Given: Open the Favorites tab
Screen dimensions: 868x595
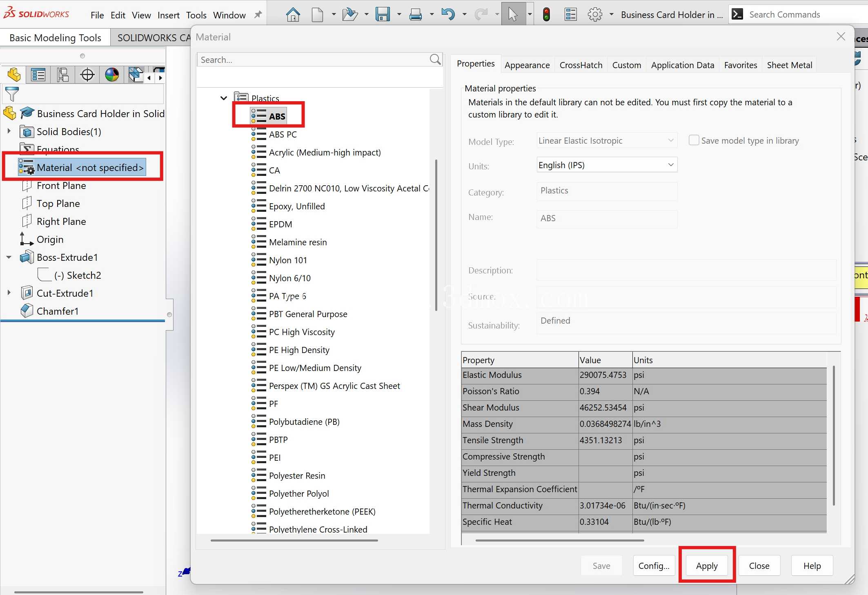Looking at the screenshot, I should 740,65.
